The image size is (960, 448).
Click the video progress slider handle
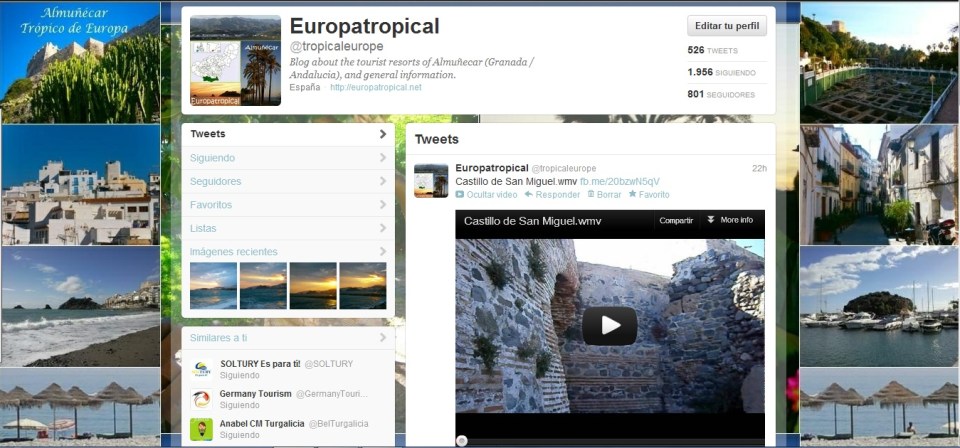461,440
